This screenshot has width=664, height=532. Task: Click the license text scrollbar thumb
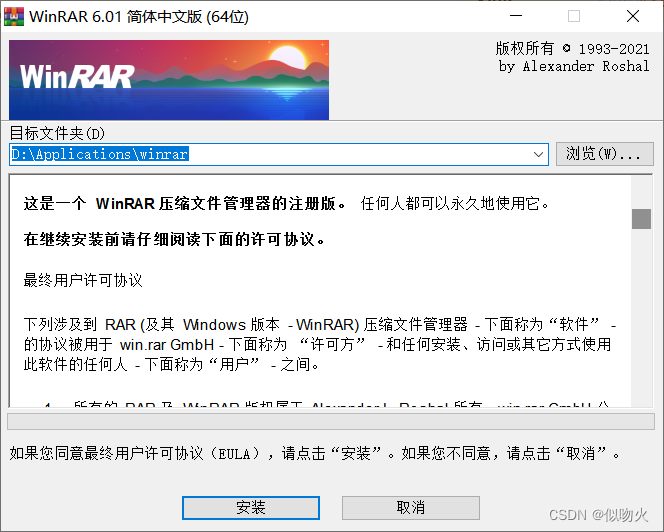point(641,219)
